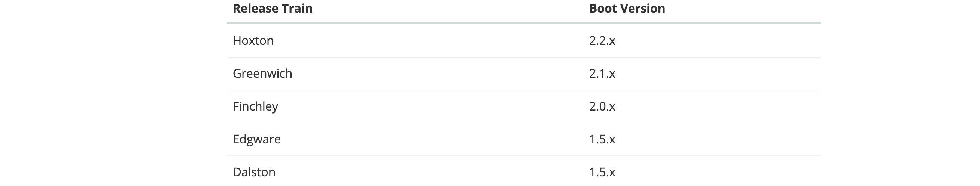The height and width of the screenshot is (186, 980).
Task: Select the Greenwich release train cell
Action: [x=262, y=73]
